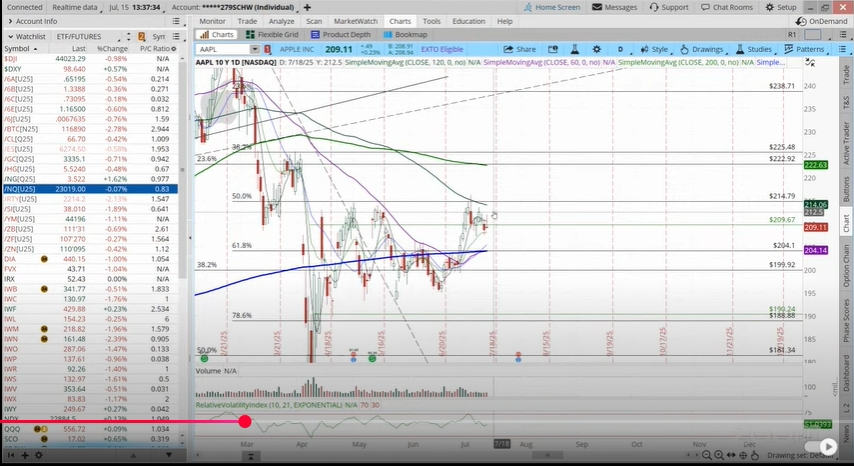Expand the Account Info section
854x466 pixels.
click(10, 21)
